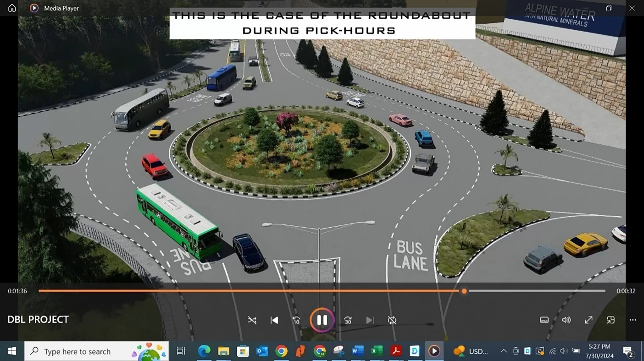The width and height of the screenshot is (644, 361).
Task: Toggle shuffle mode
Action: pyautogui.click(x=252, y=320)
